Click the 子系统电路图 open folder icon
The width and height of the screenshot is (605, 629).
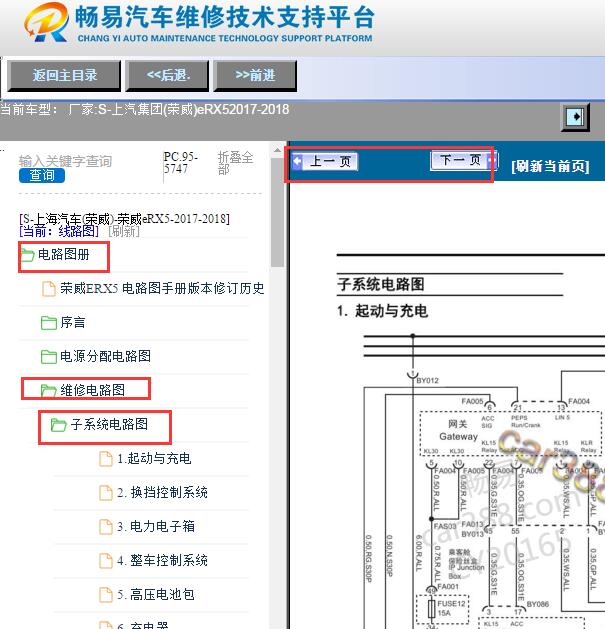point(59,425)
